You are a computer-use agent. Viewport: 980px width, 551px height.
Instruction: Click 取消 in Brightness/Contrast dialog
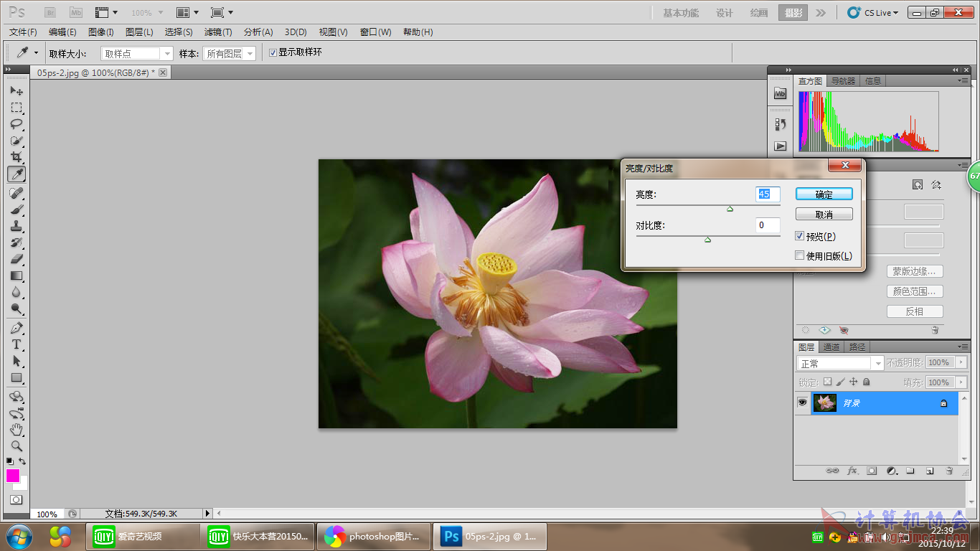pos(824,215)
